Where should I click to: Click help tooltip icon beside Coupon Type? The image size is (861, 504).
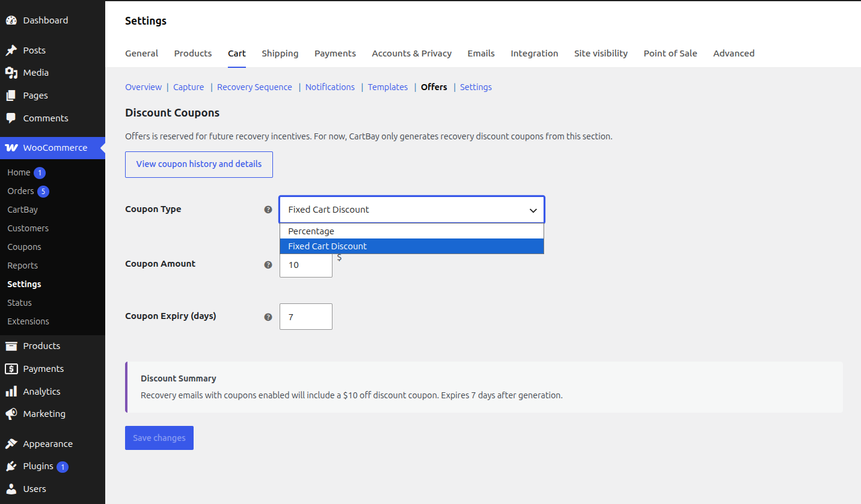[268, 210]
